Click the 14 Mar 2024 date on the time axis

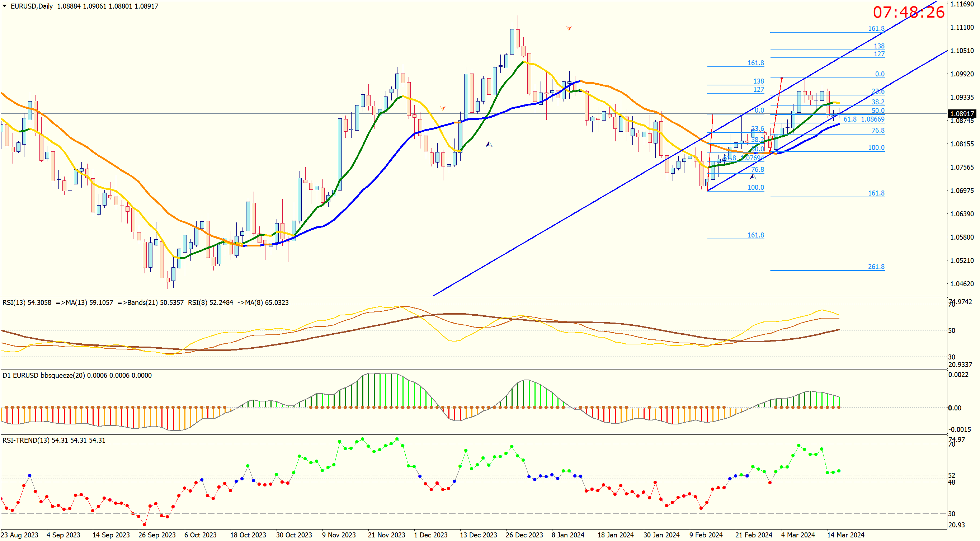click(845, 535)
